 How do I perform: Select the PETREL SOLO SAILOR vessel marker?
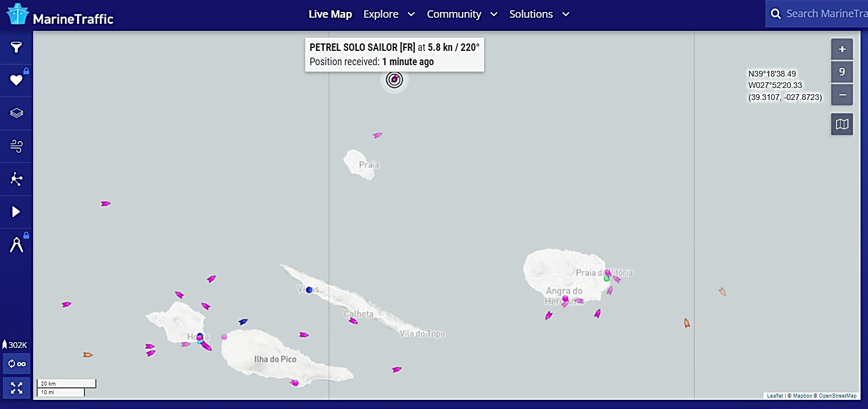394,79
